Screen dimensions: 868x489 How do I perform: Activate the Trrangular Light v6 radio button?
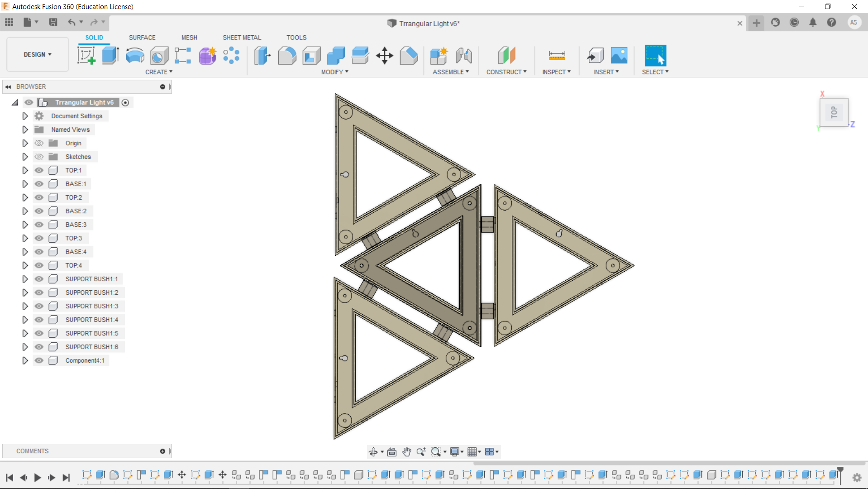tap(125, 103)
